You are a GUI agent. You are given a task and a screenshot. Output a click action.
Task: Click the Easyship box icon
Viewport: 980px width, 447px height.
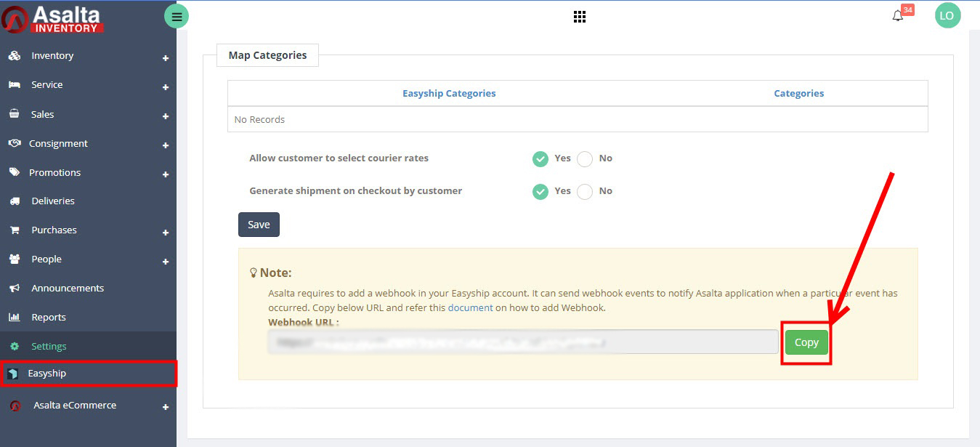pos(12,374)
